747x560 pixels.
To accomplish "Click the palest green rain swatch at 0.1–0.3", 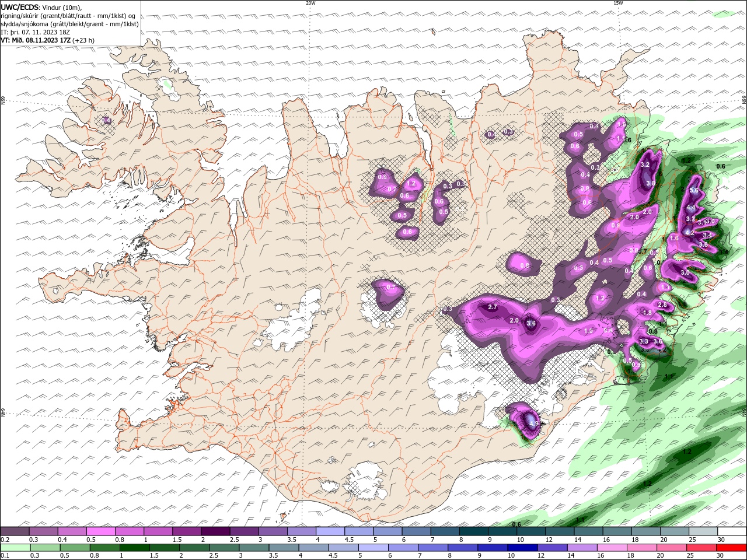I will pos(15,548).
